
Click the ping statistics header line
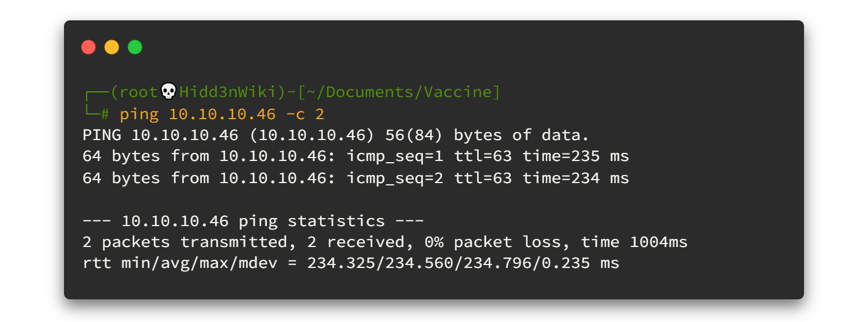click(x=253, y=221)
